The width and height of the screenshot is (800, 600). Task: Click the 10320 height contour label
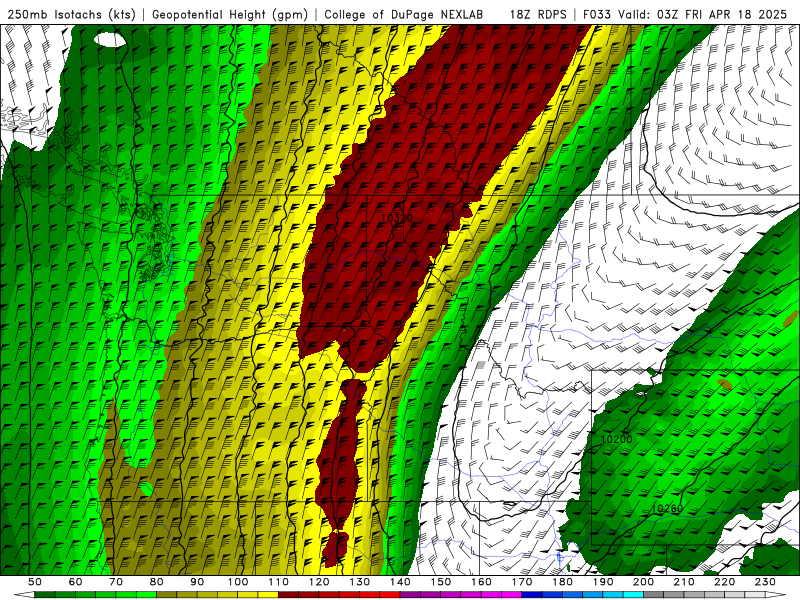point(397,218)
